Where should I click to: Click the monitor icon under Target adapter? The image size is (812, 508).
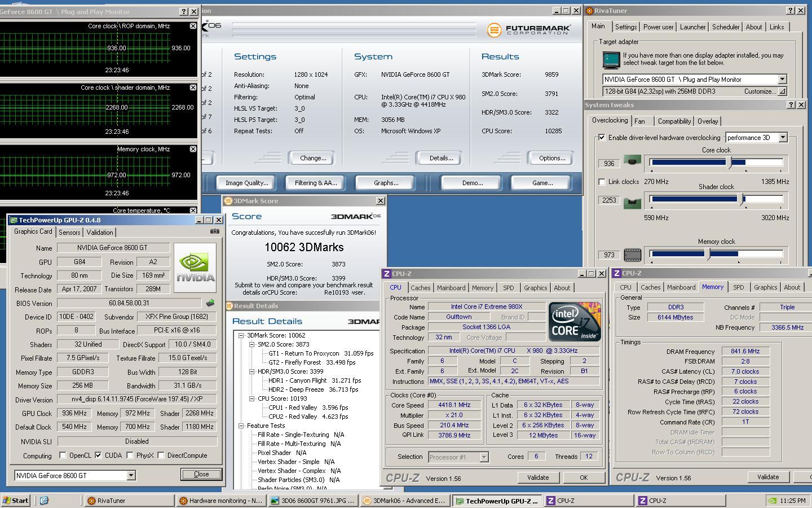point(611,60)
